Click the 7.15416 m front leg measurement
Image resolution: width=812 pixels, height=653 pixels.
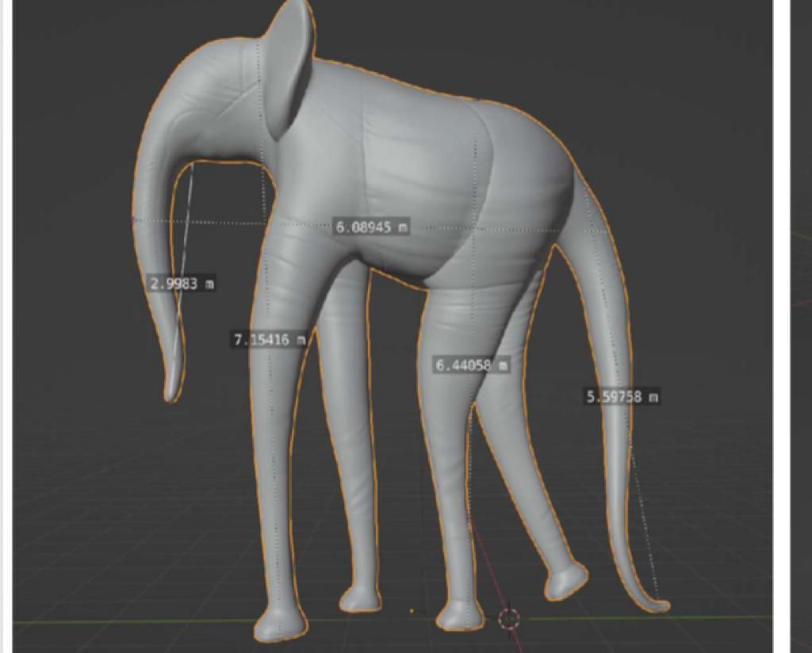[270, 339]
